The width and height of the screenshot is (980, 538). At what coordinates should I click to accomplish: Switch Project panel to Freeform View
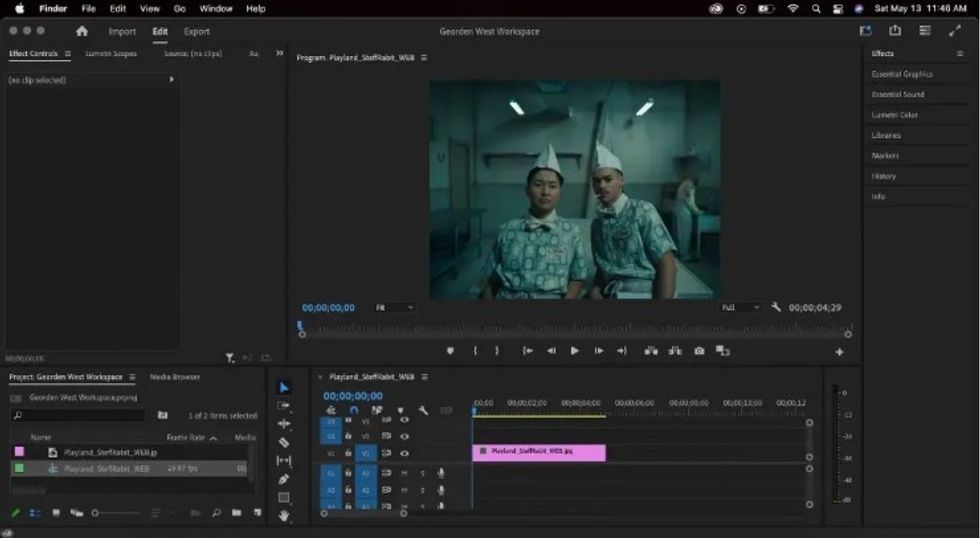(76, 513)
